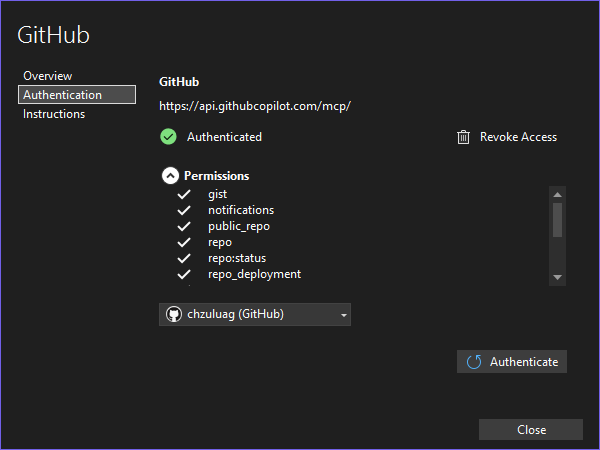Image resolution: width=600 pixels, height=450 pixels.
Task: Click the permissions list scrollbar thumb
Action: point(558,220)
